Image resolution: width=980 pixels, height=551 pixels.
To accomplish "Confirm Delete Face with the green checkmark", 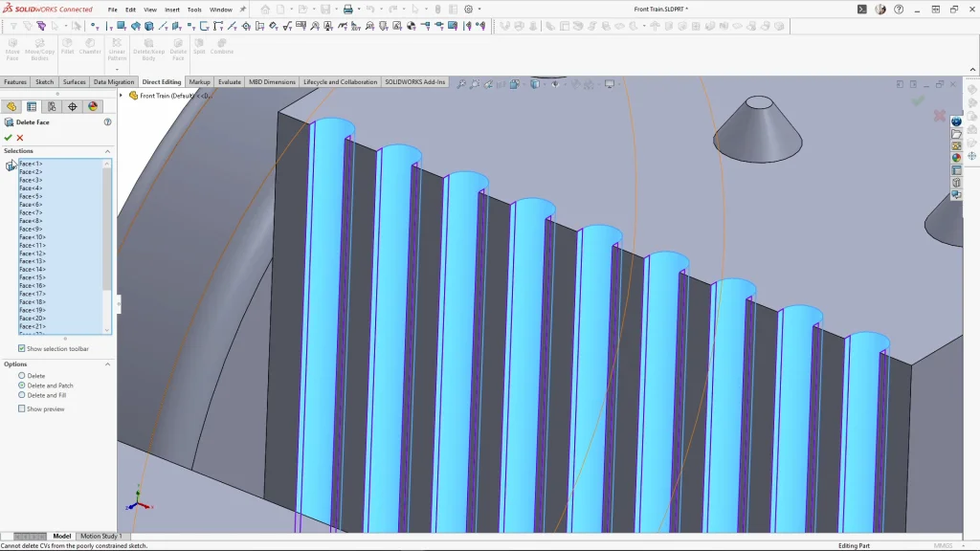I will tap(8, 138).
